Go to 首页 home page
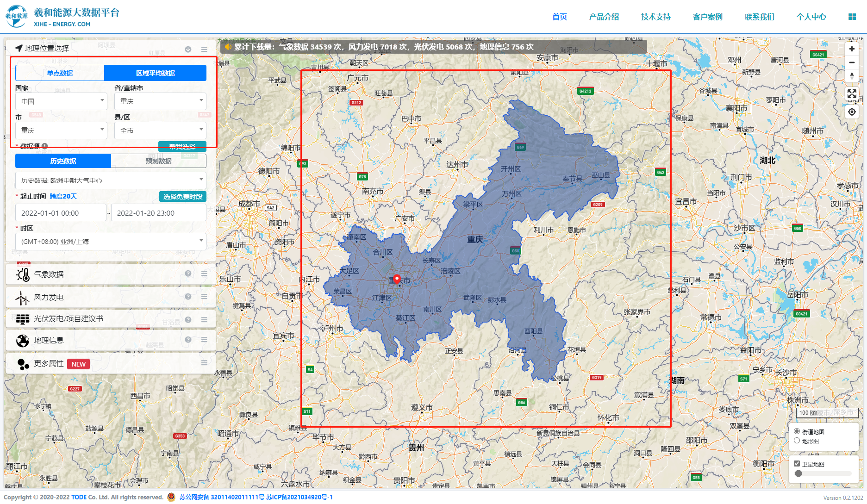The image size is (867, 504). pyautogui.click(x=560, y=17)
